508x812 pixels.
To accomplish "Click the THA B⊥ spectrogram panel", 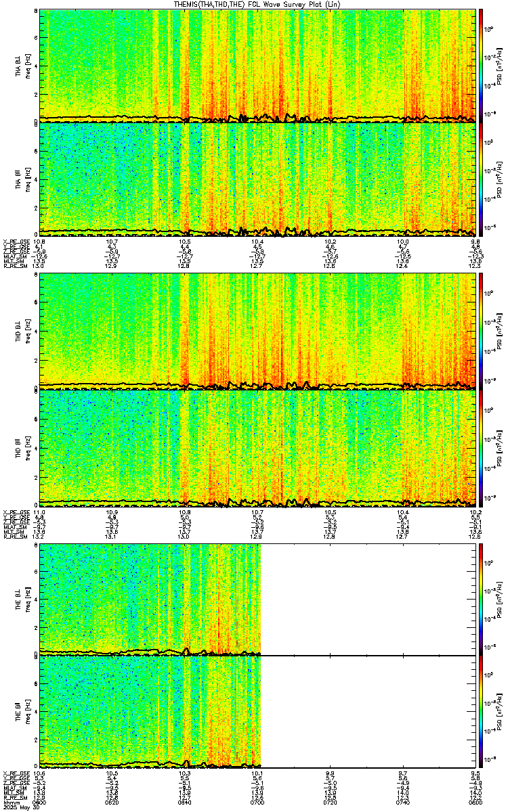I will 258,65.
